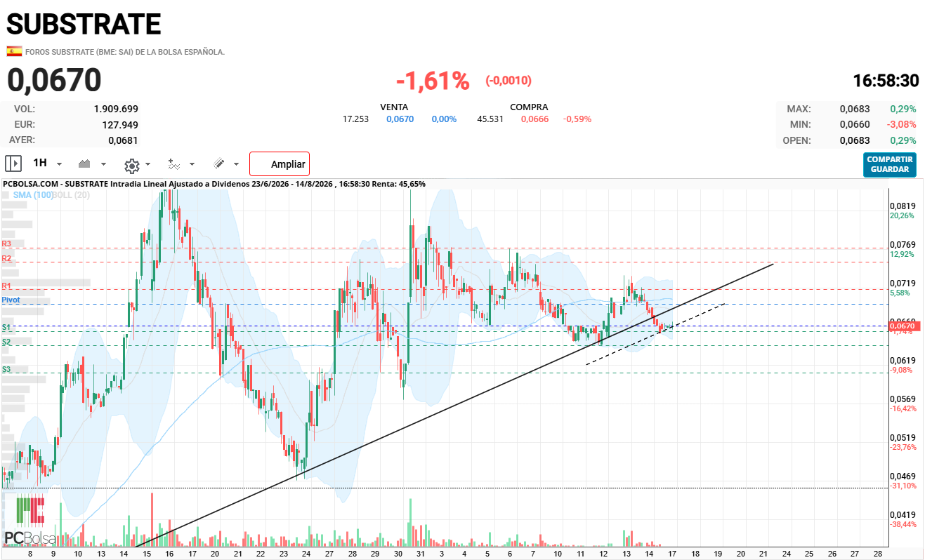Click the EUR value 127.949
The height and width of the screenshot is (560, 925).
coord(122,125)
